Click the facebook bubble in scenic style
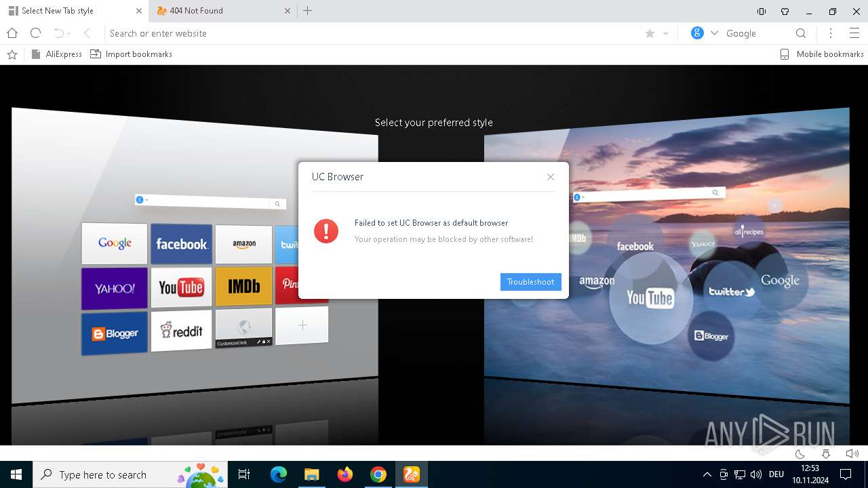868x488 pixels. coord(635,246)
